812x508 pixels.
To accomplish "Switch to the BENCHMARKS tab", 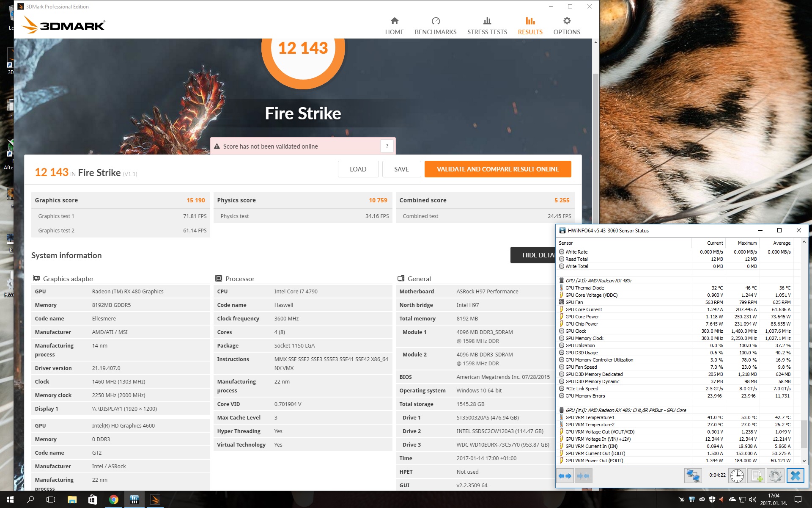I will 435,26.
